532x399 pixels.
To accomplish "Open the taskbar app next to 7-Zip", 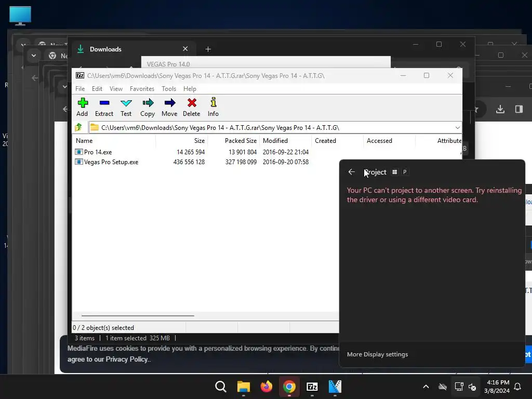I will (x=335, y=387).
